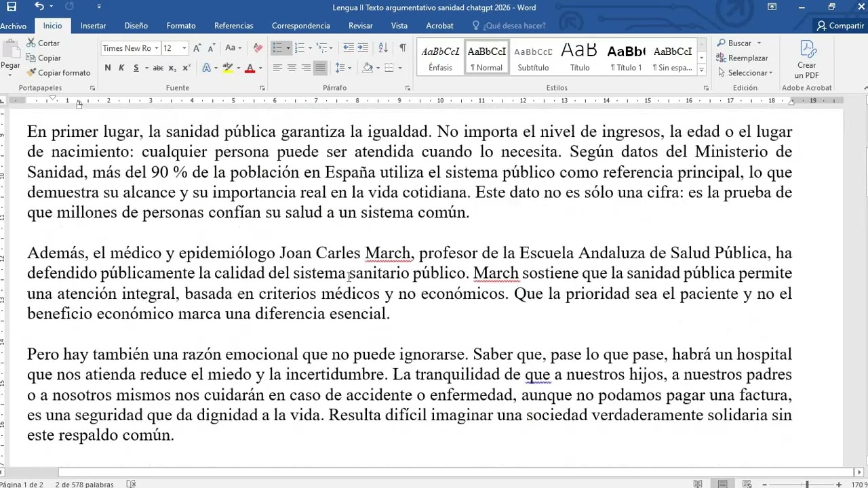
Task: Click the Compartir button
Action: click(x=841, y=26)
